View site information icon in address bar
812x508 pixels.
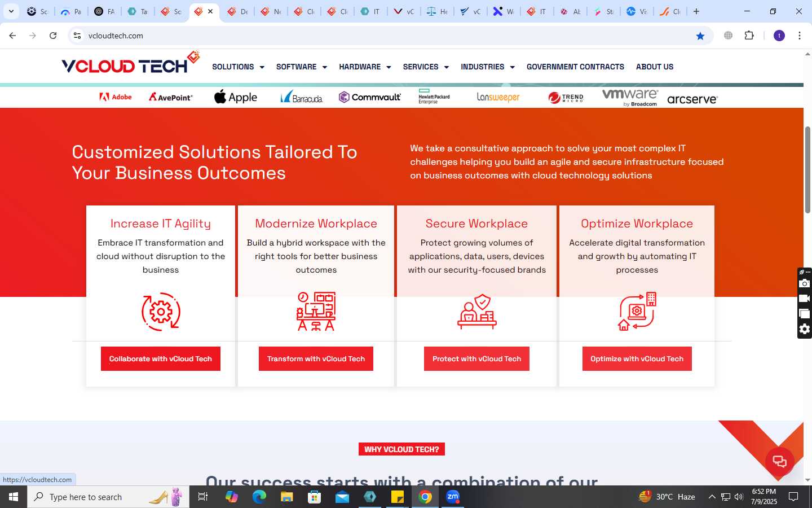coord(77,36)
